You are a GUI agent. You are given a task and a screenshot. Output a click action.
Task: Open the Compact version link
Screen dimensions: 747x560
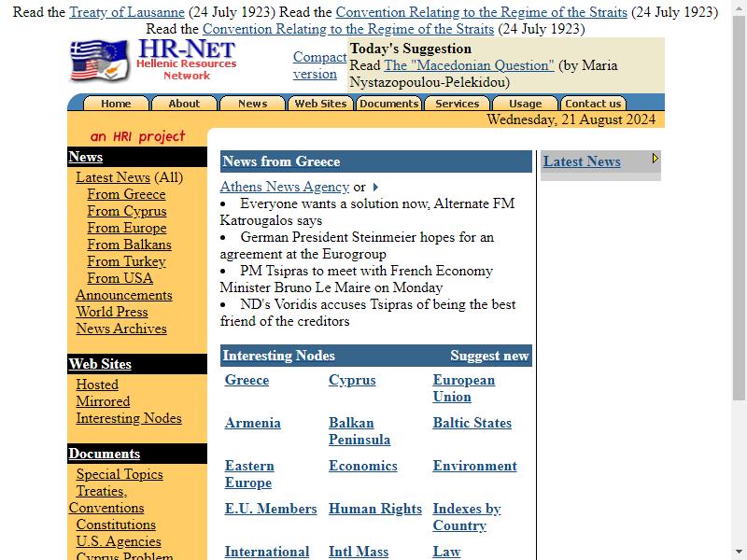point(319,65)
